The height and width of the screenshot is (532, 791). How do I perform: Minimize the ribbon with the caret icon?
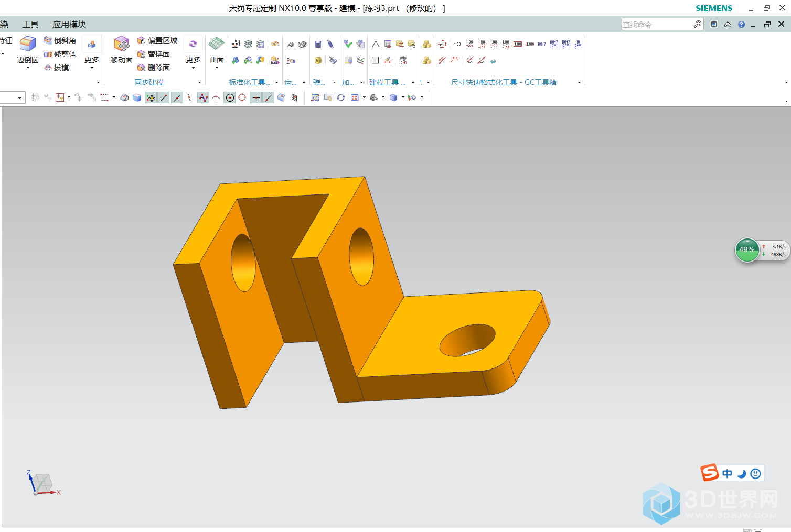[728, 24]
